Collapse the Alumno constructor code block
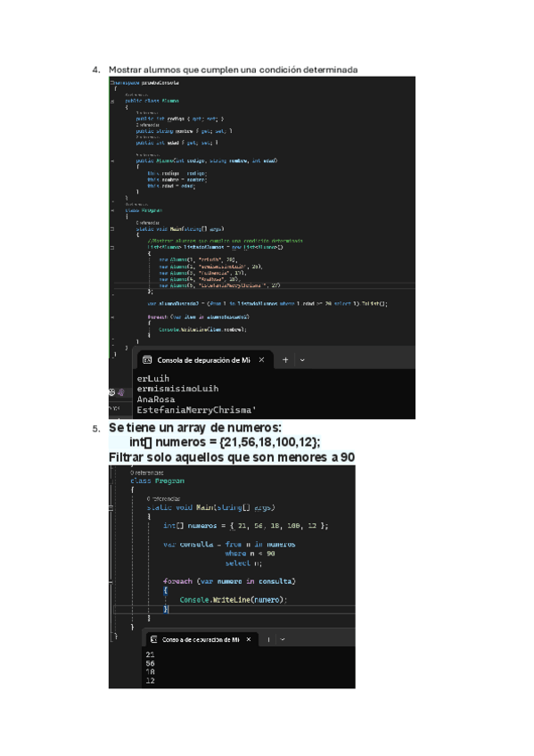 coord(112,161)
